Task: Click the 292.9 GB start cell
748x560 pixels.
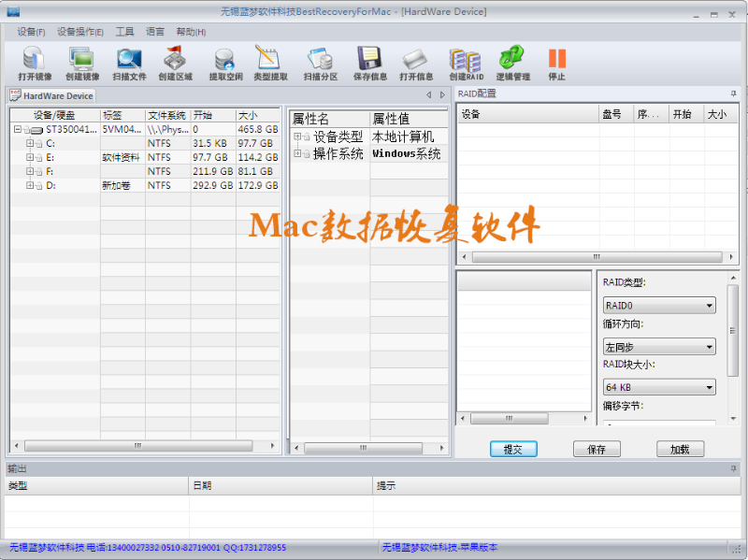Action: (213, 185)
